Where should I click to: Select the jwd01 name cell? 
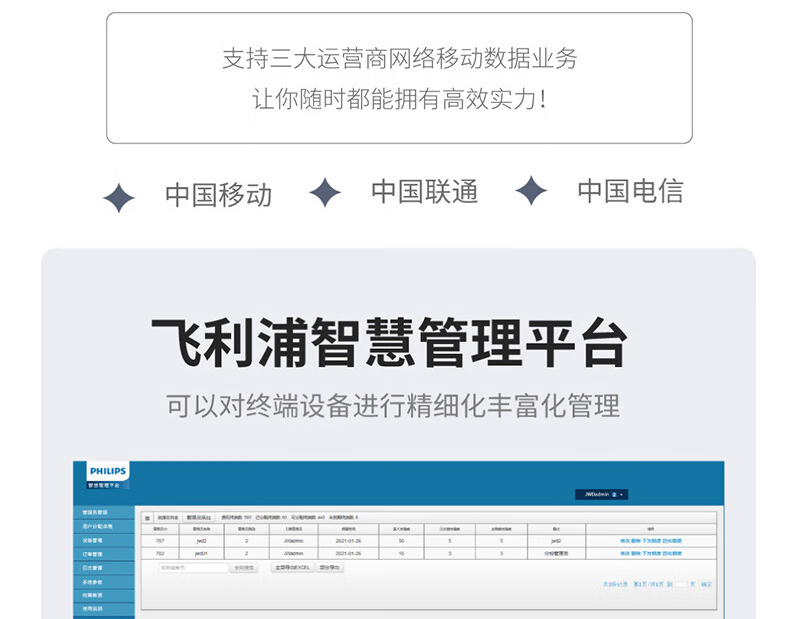(x=202, y=553)
